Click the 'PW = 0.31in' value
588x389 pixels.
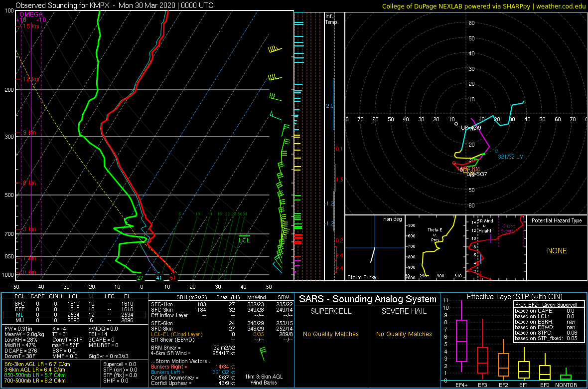click(x=19, y=329)
